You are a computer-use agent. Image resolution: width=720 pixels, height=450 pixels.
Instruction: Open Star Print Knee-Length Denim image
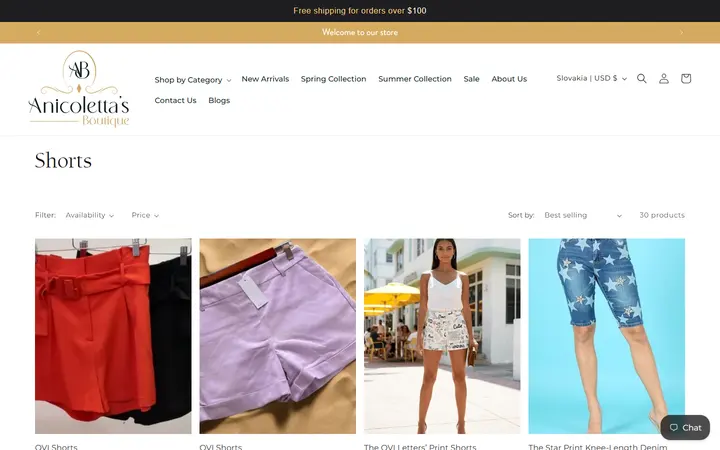607,336
